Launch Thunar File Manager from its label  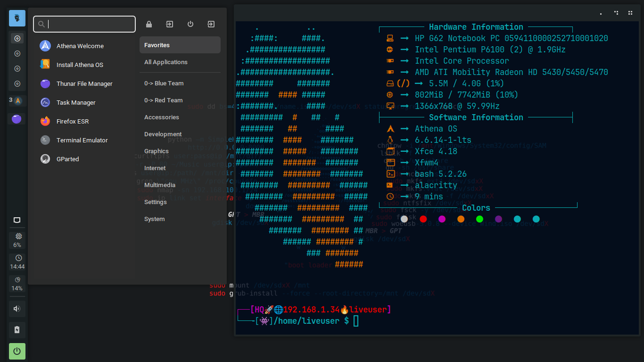[x=85, y=83]
